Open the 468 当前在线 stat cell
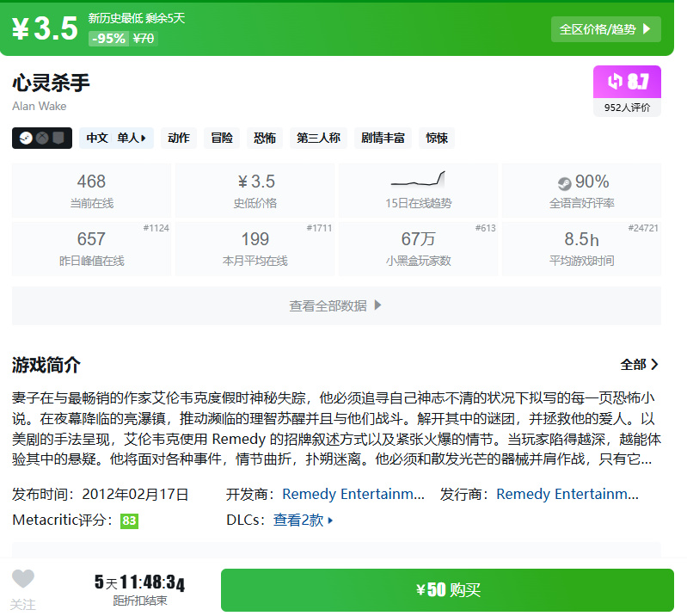 click(x=91, y=191)
